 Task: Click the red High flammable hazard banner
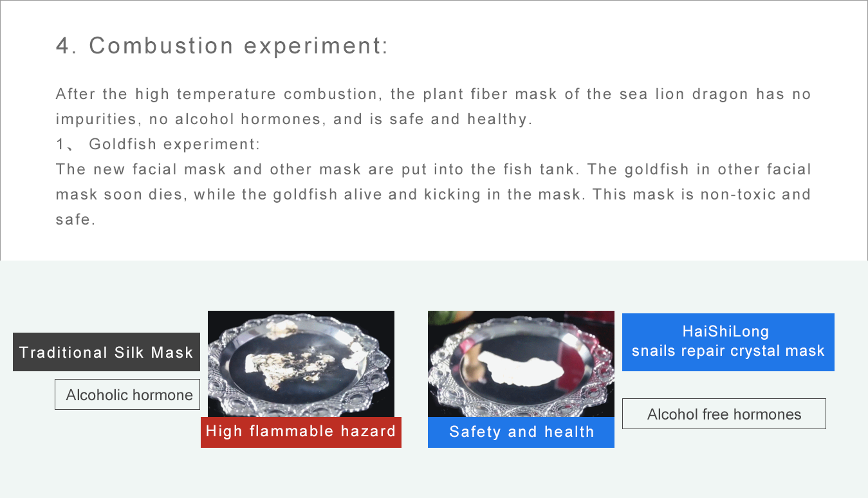301,431
